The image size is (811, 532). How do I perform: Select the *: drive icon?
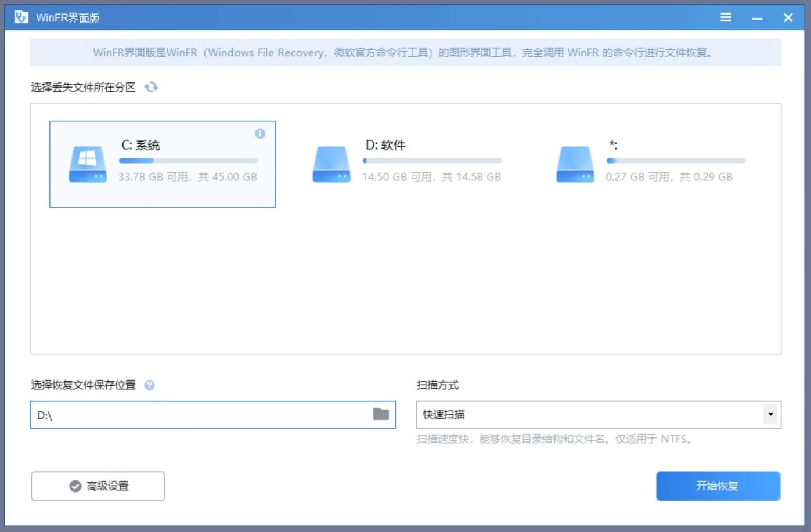pyautogui.click(x=575, y=164)
